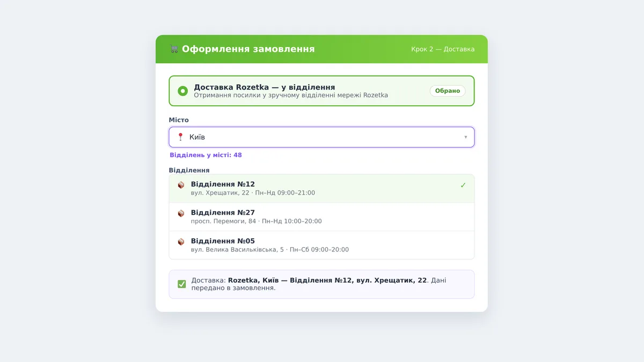The width and height of the screenshot is (644, 362).
Task: Click the "Оформлення замовлення" heading
Action: point(248,49)
